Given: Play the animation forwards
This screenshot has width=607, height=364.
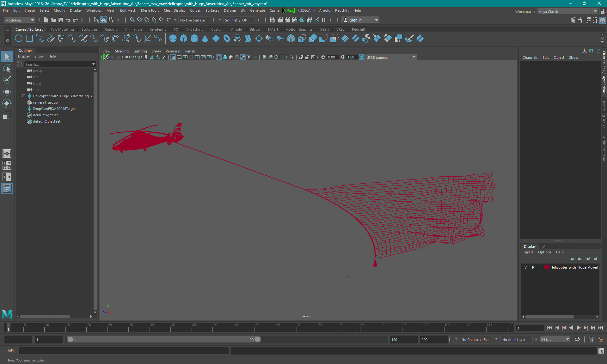Looking at the screenshot, I should pos(578,328).
